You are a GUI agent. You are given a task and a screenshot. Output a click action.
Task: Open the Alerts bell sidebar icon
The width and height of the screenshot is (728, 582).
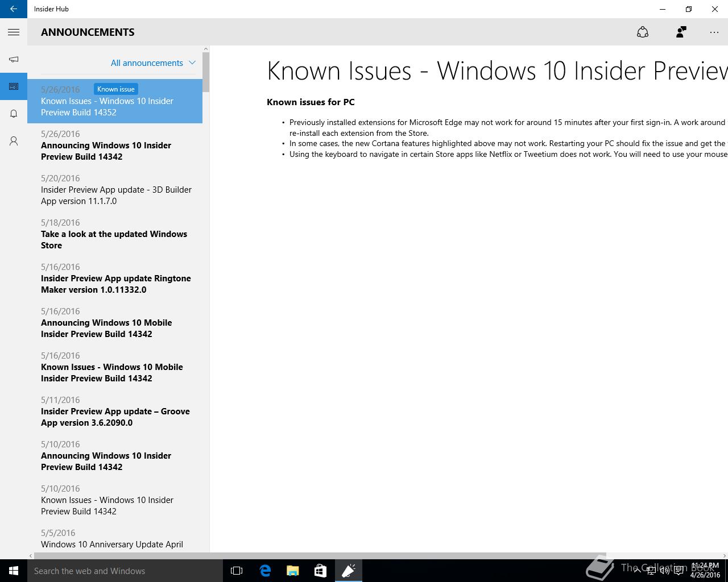coord(14,114)
